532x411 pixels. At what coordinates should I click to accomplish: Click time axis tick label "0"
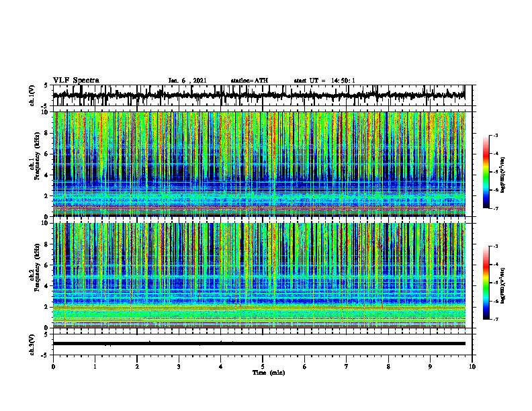click(x=53, y=367)
